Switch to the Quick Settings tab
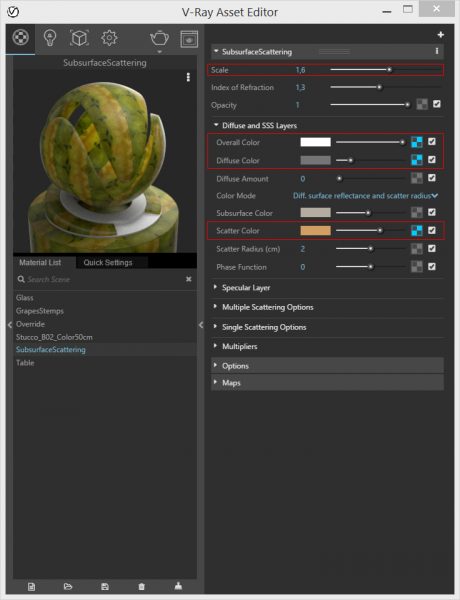Image resolution: width=460 pixels, height=600 pixels. pos(108,262)
